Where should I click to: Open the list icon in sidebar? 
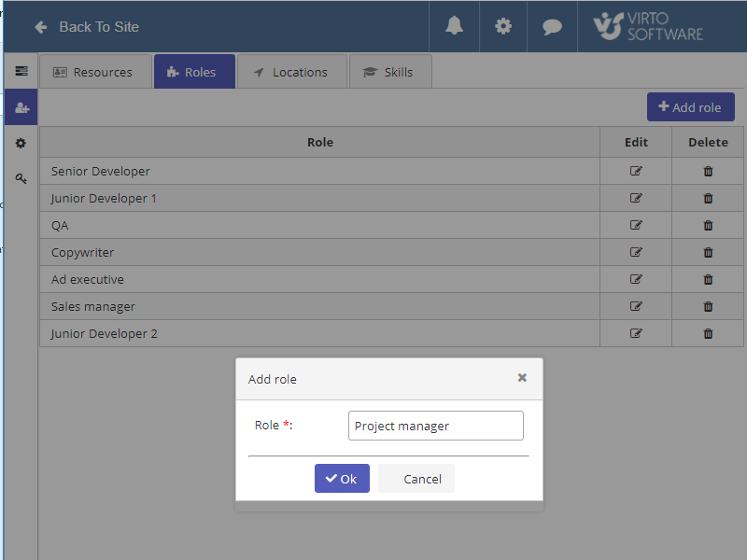21,71
